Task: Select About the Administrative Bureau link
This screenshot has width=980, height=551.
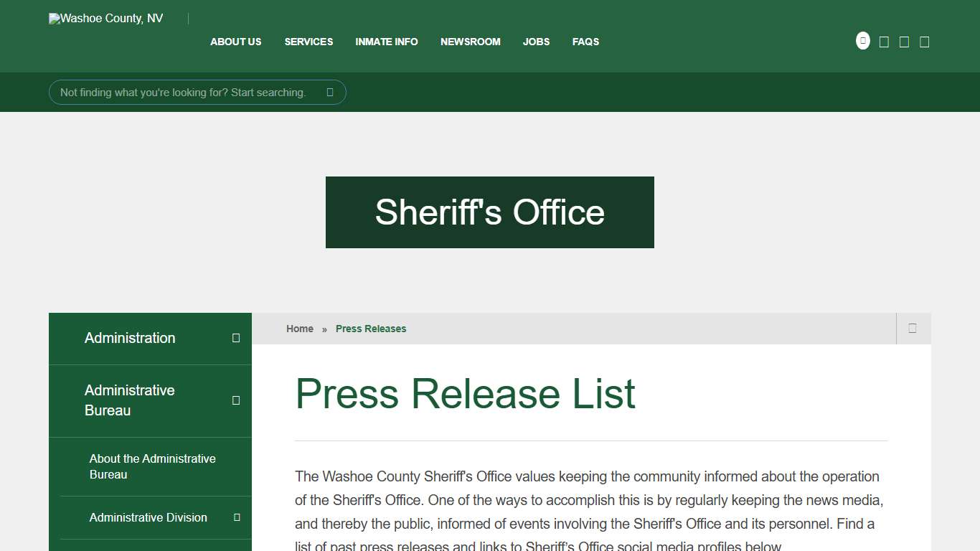Action: click(x=151, y=466)
